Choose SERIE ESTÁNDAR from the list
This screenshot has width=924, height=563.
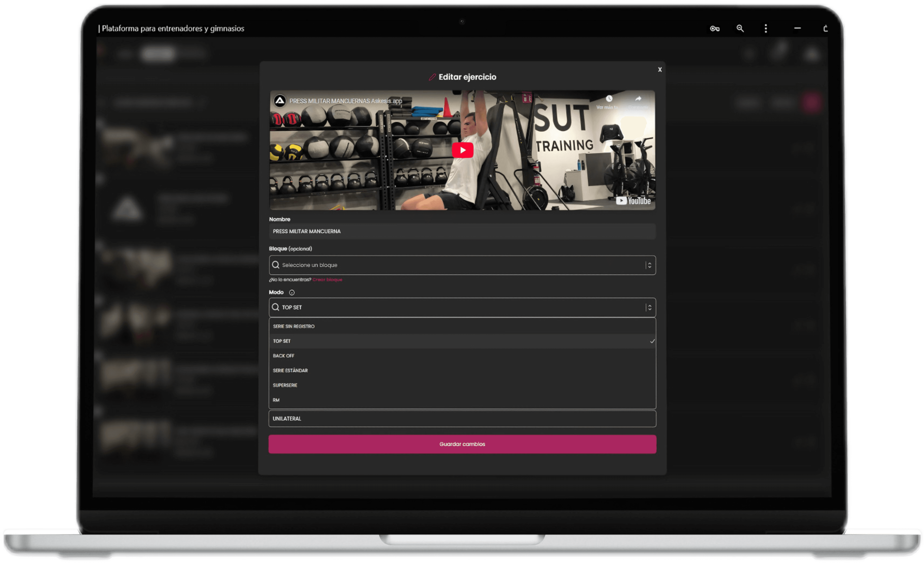click(x=290, y=371)
